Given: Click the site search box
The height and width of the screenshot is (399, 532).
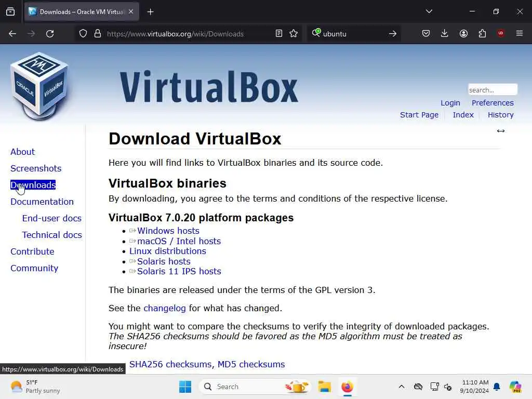Looking at the screenshot, I should click(x=493, y=90).
